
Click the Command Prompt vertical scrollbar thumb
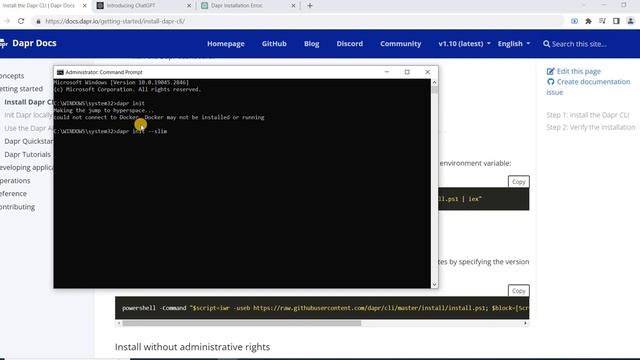pyautogui.click(x=434, y=90)
